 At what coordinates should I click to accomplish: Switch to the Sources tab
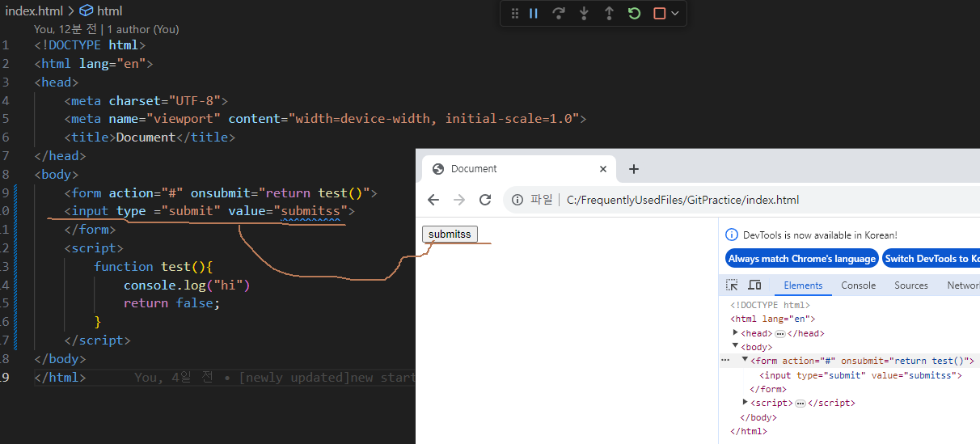911,285
